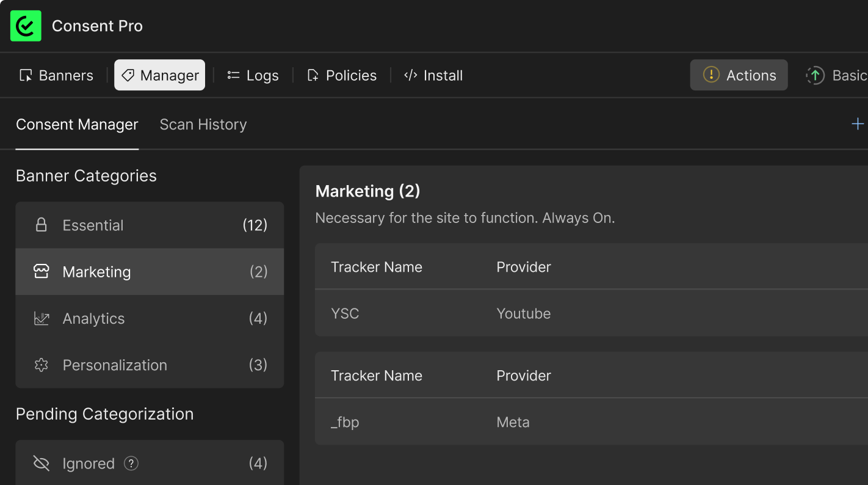Click the Marketing (2) panel heading

point(368,191)
